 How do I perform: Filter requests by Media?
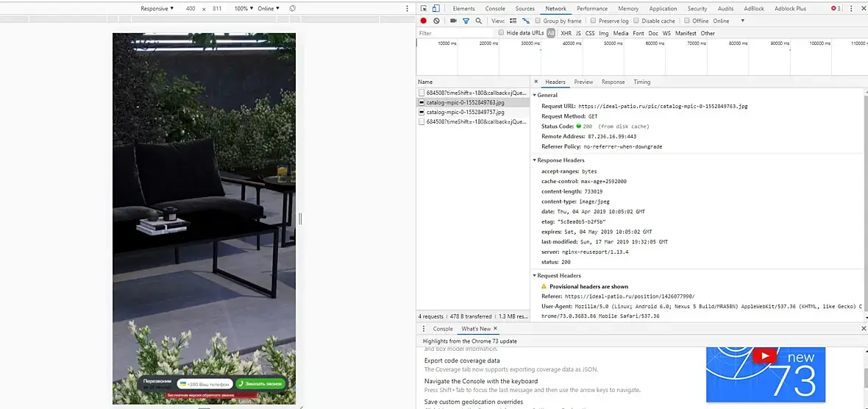[x=621, y=33]
